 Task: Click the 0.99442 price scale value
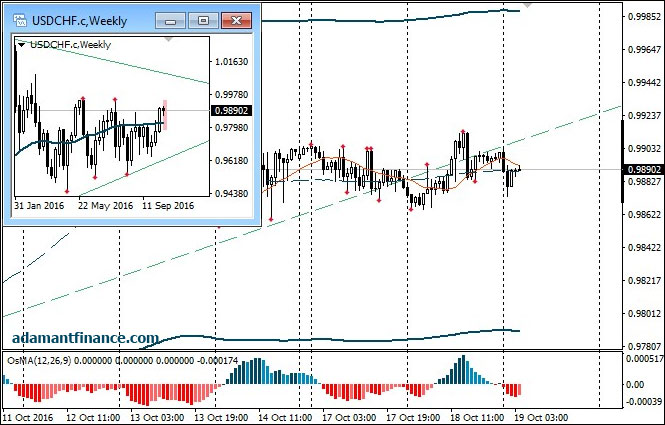pyautogui.click(x=644, y=82)
